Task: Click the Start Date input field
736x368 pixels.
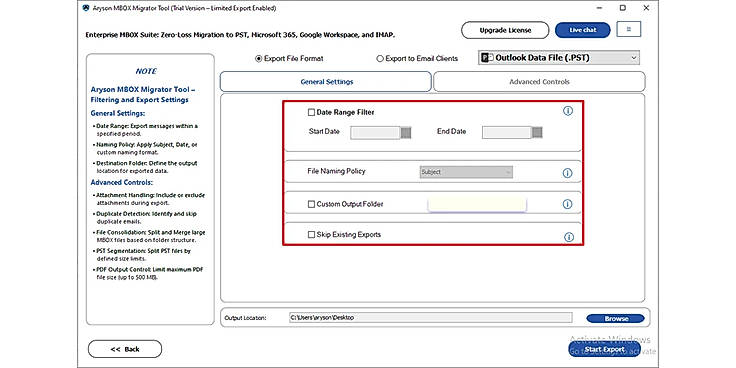Action: tap(376, 133)
